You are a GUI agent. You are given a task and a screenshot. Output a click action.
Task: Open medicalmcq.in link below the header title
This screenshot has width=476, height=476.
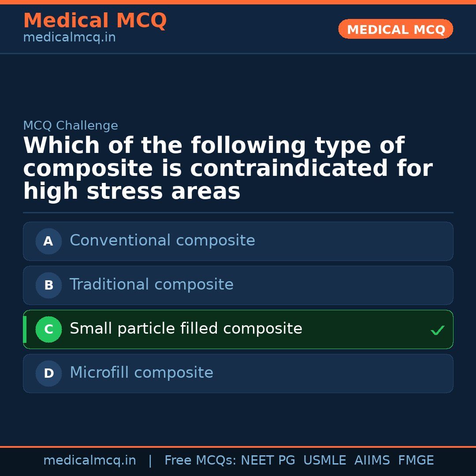point(69,37)
